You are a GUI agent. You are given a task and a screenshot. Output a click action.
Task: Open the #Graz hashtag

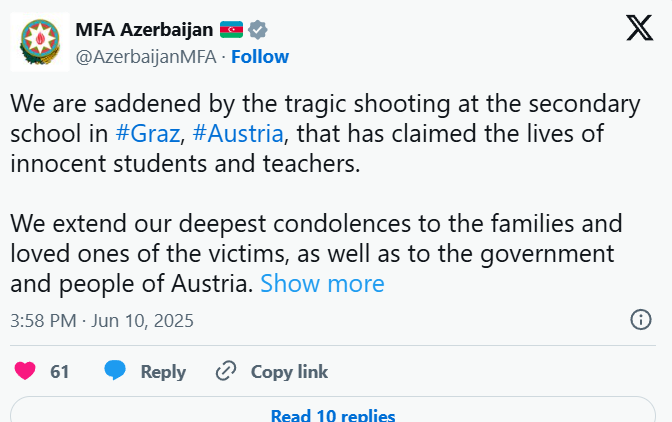[147, 134]
